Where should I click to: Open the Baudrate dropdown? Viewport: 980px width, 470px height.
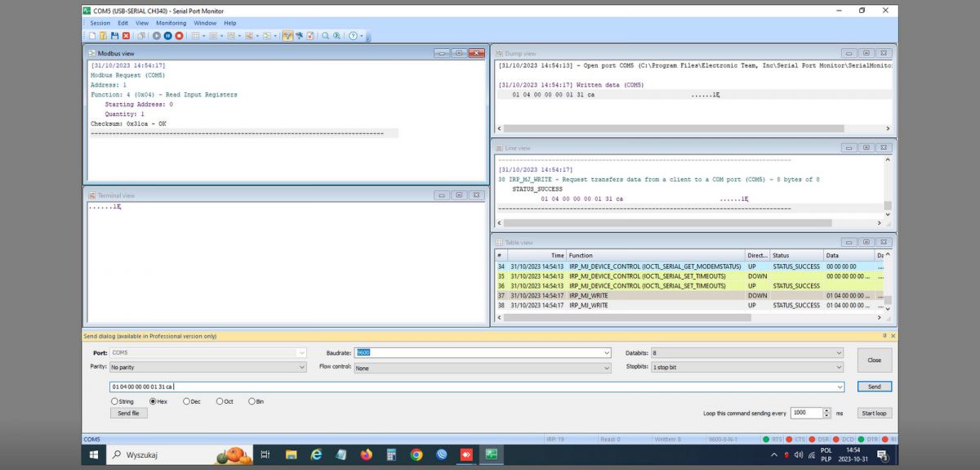tap(606, 353)
